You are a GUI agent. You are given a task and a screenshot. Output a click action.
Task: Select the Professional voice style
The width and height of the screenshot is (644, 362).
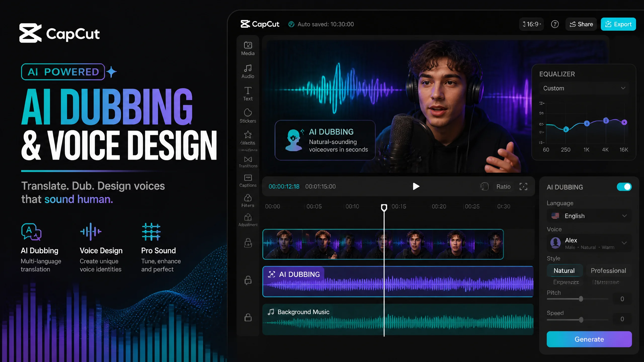coord(609,270)
